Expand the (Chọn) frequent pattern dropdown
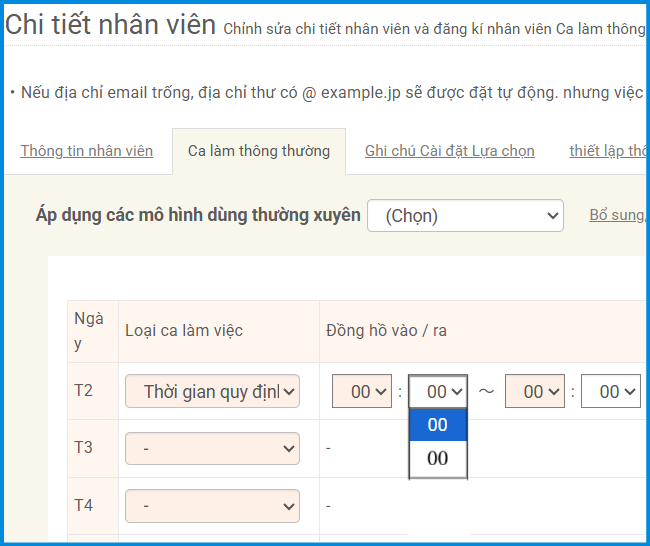The image size is (650, 546). coord(465,215)
